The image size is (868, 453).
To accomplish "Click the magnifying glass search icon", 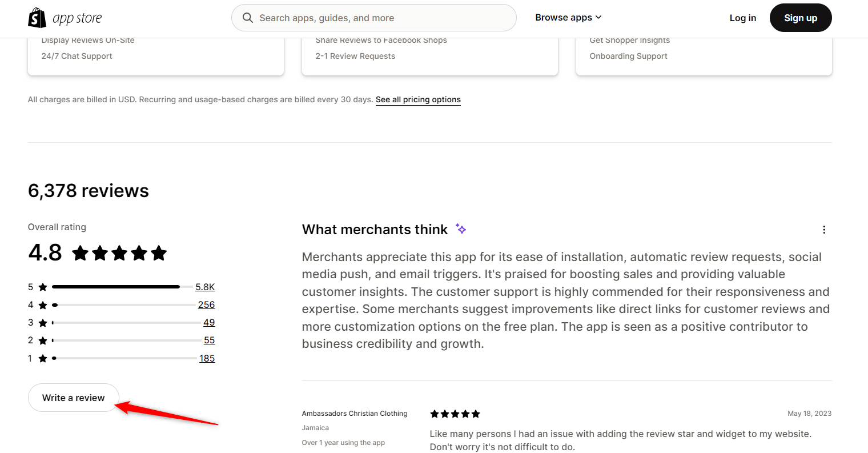I will click(247, 18).
